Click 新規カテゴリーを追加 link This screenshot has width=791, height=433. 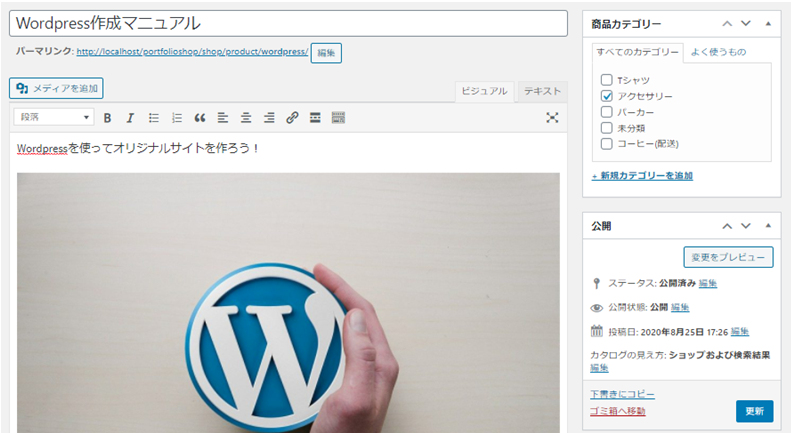(642, 176)
